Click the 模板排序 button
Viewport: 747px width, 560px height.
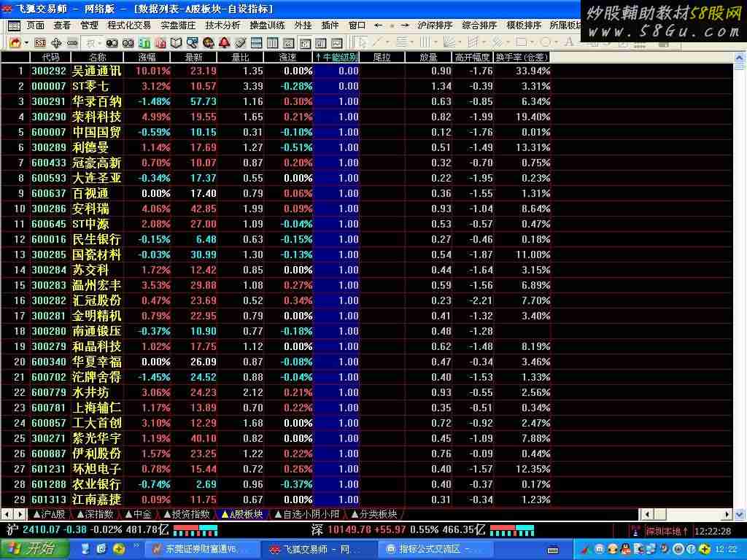[524, 26]
